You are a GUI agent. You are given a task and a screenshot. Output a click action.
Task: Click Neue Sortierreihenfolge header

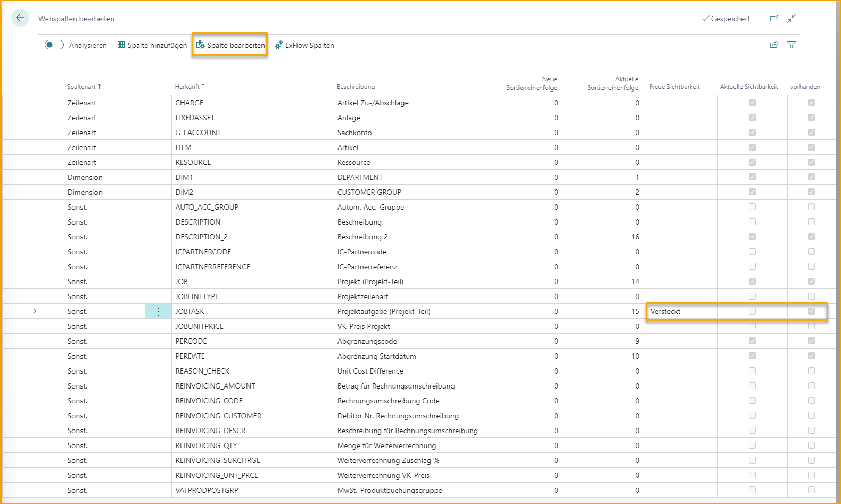pyautogui.click(x=532, y=84)
